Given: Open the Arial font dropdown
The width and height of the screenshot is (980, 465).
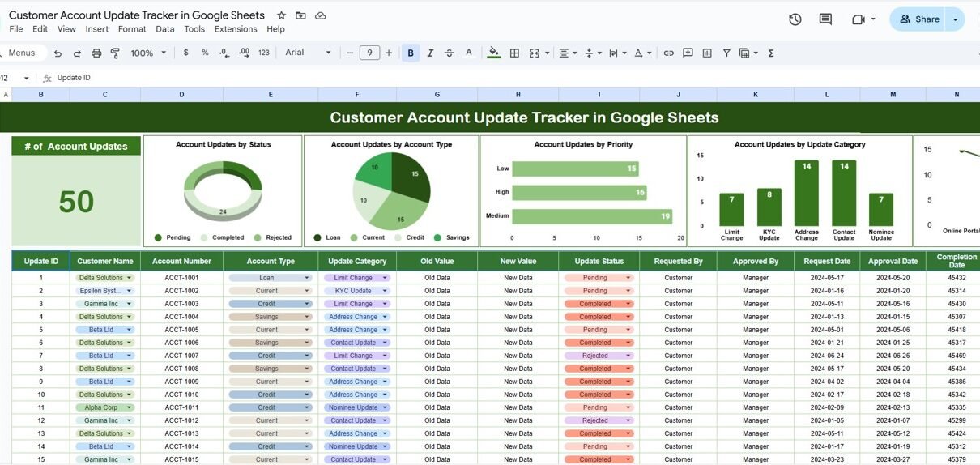Looking at the screenshot, I should pyautogui.click(x=309, y=53).
